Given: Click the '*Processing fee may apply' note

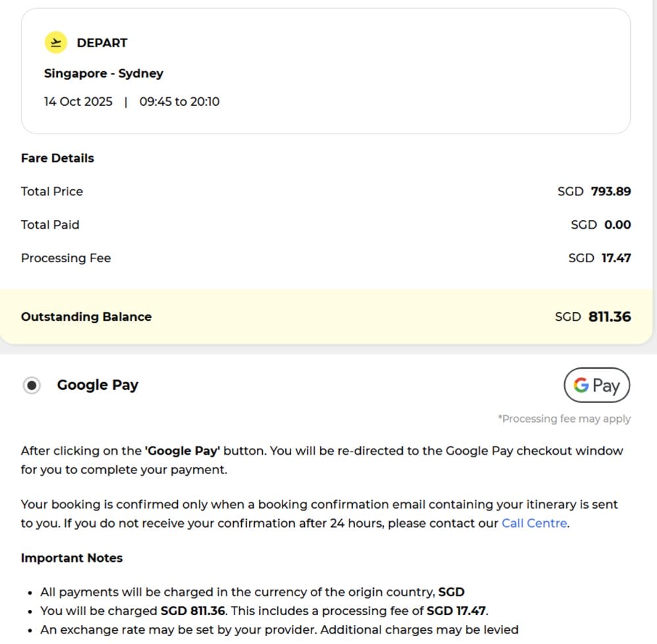Looking at the screenshot, I should point(564,419).
